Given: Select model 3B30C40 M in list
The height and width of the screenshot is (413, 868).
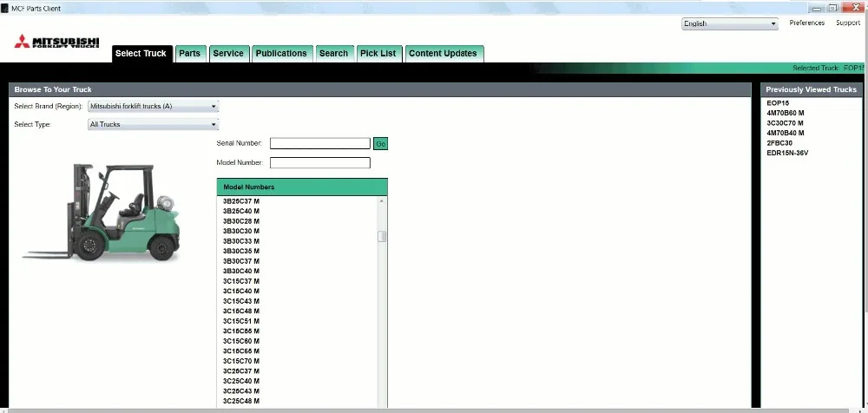Looking at the screenshot, I should coord(241,271).
